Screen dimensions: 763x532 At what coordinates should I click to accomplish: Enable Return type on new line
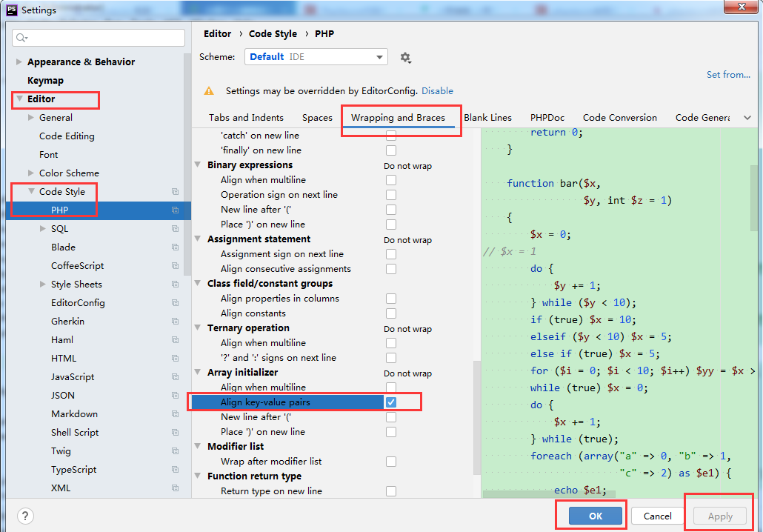click(390, 491)
